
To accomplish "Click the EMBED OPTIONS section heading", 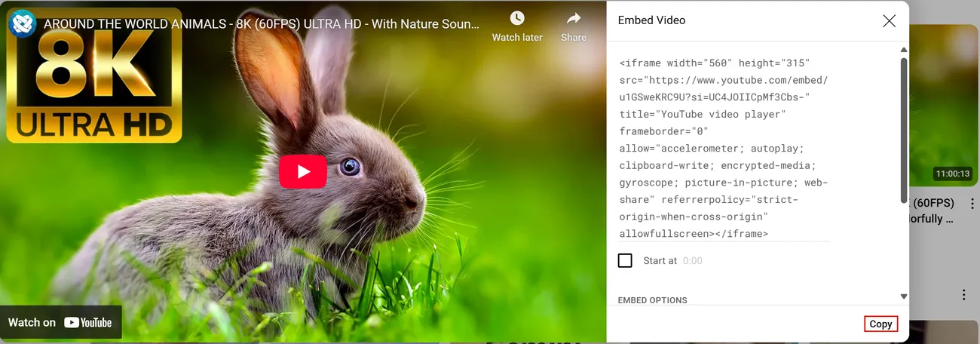I will click(x=652, y=300).
